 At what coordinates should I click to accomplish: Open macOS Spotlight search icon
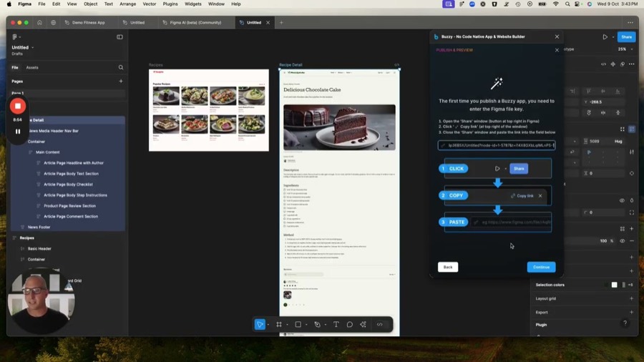click(x=567, y=4)
